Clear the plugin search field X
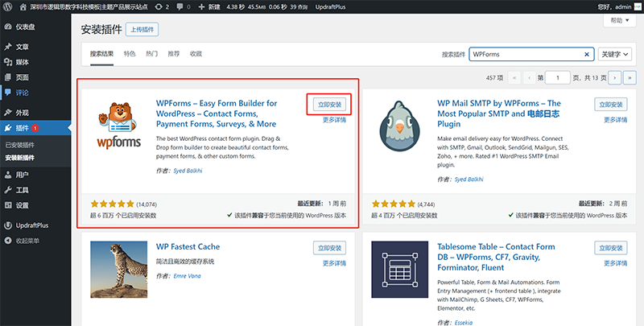644x326 pixels. [x=587, y=54]
